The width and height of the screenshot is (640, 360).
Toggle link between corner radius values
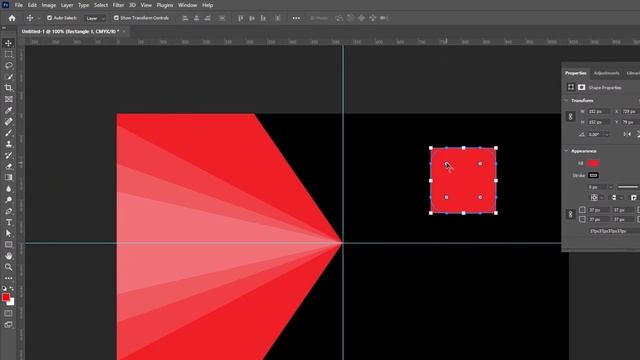coord(571,214)
